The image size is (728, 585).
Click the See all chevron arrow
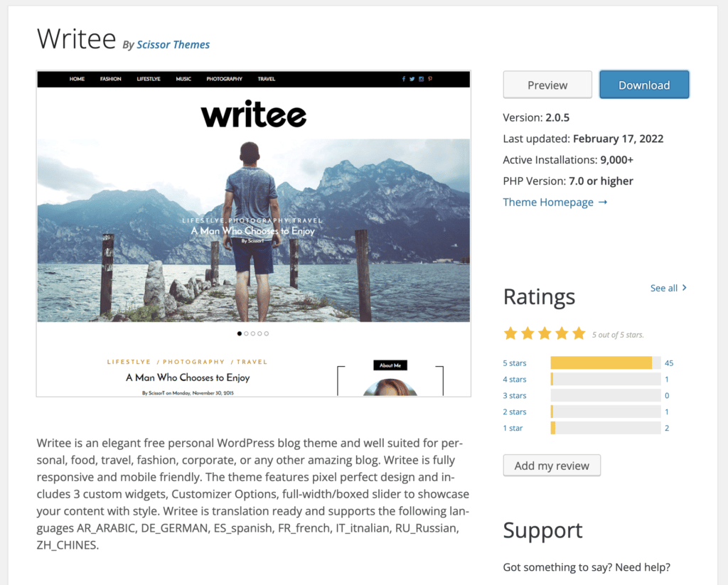pos(685,288)
